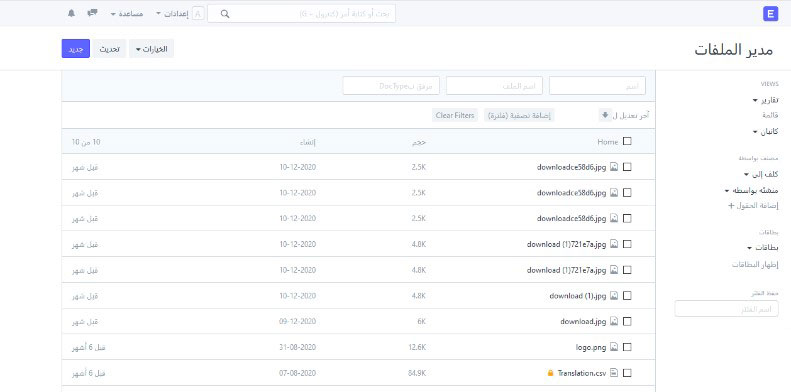Check the download (1).jpg row checkbox
This screenshot has width=791, height=392.
pos(627,296)
